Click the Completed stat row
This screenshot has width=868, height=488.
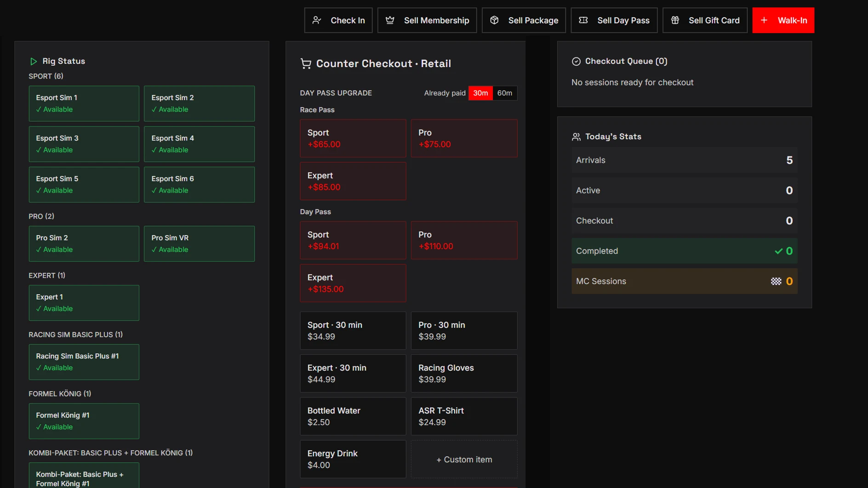click(684, 251)
